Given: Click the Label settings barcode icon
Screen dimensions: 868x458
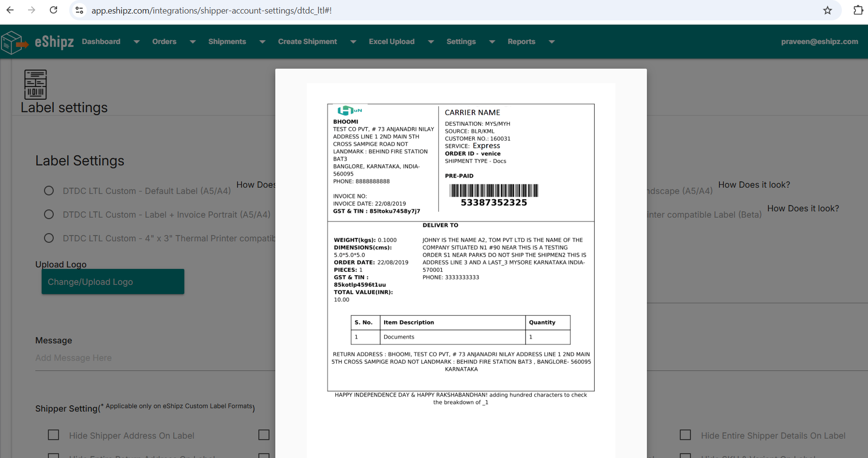Looking at the screenshot, I should click(35, 84).
